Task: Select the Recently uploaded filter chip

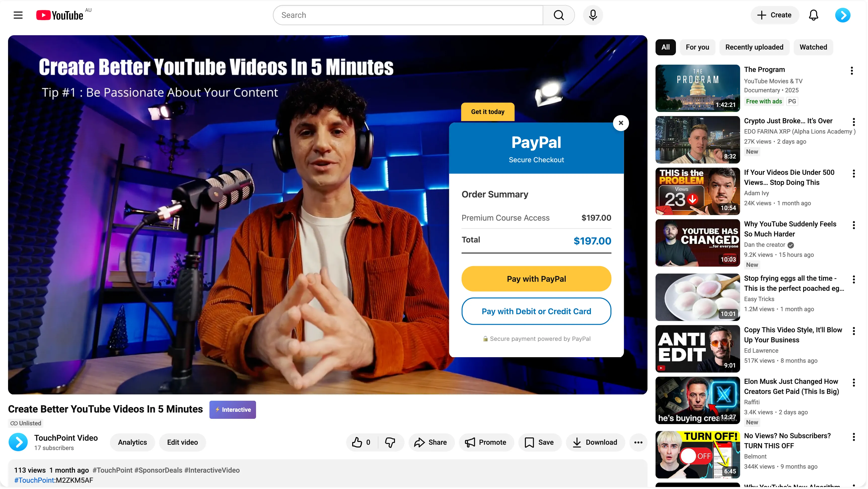Action: tap(754, 47)
